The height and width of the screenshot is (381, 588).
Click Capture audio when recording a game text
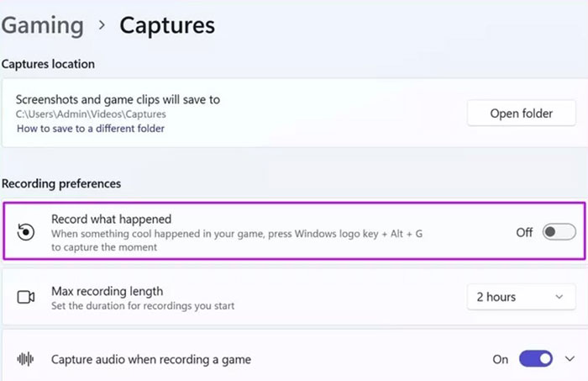point(151,359)
